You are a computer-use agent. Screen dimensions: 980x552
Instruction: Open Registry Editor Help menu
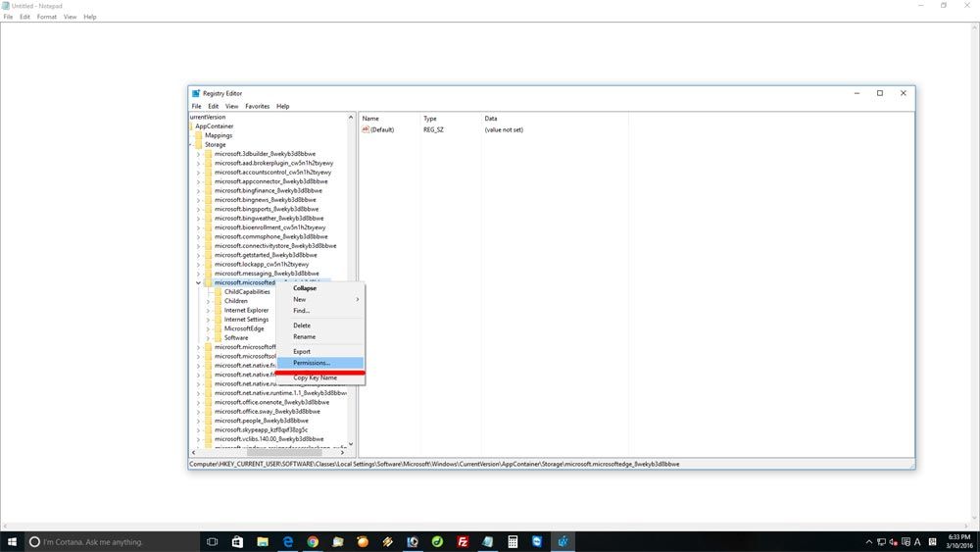283,106
